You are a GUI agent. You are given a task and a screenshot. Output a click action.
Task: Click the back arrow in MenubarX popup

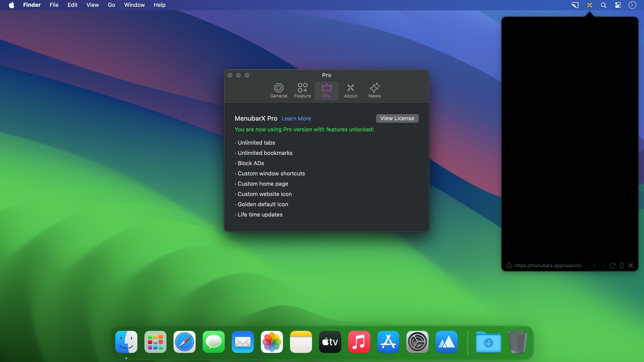(595, 266)
